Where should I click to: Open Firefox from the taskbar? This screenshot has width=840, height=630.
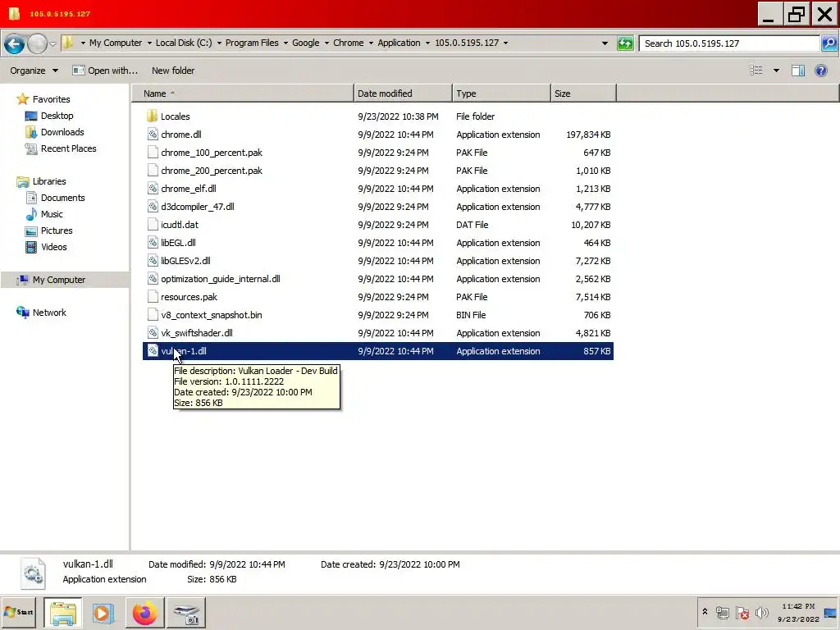click(x=145, y=612)
